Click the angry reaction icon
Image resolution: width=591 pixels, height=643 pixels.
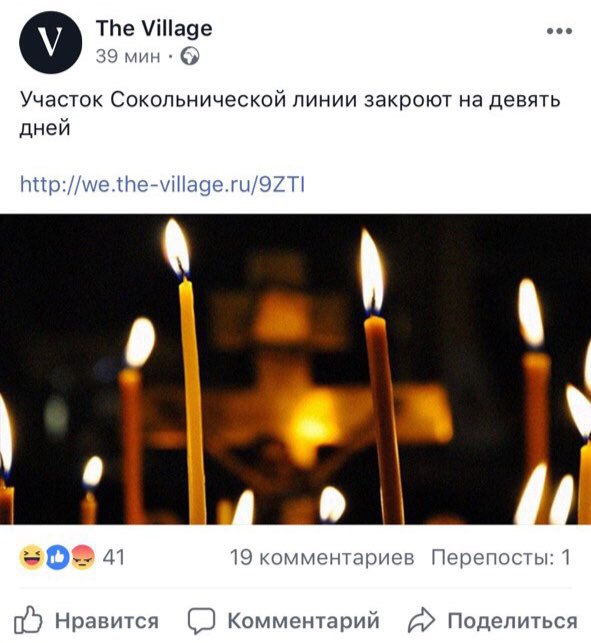(x=82, y=557)
